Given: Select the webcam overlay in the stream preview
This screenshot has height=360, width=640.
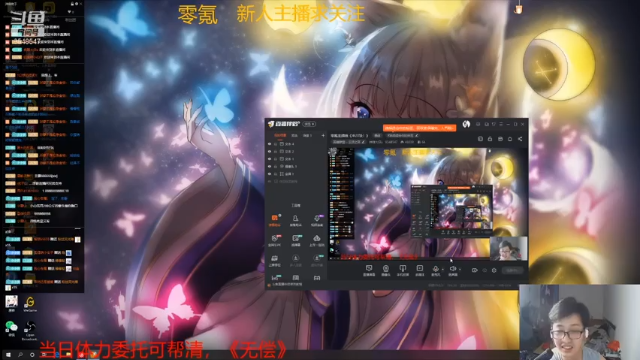Looking at the screenshot, I should click(508, 248).
